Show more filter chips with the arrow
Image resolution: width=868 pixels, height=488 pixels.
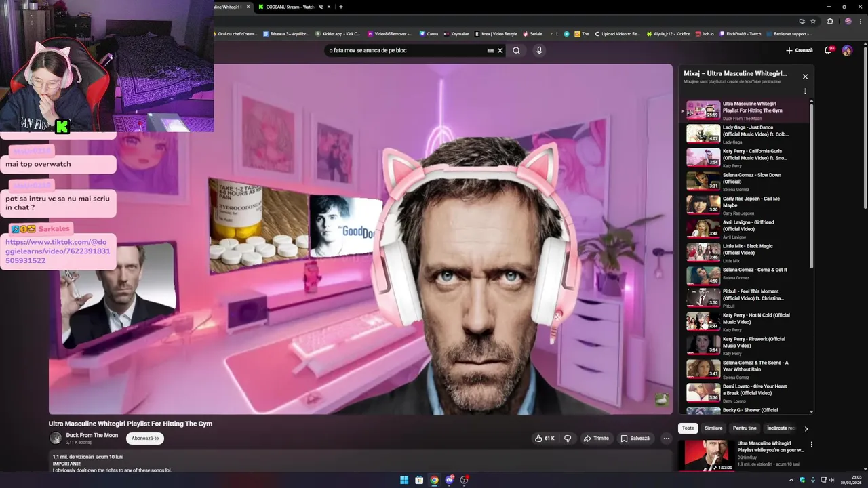806,428
